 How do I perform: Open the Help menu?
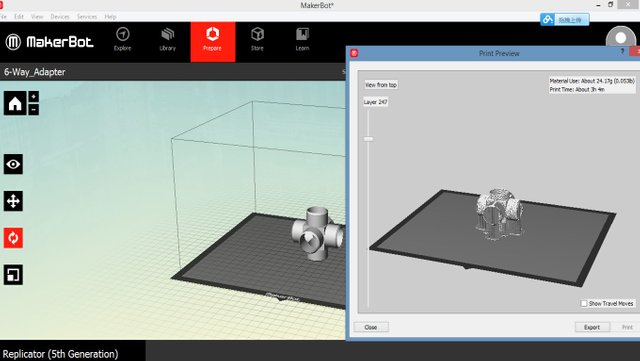tap(110, 16)
